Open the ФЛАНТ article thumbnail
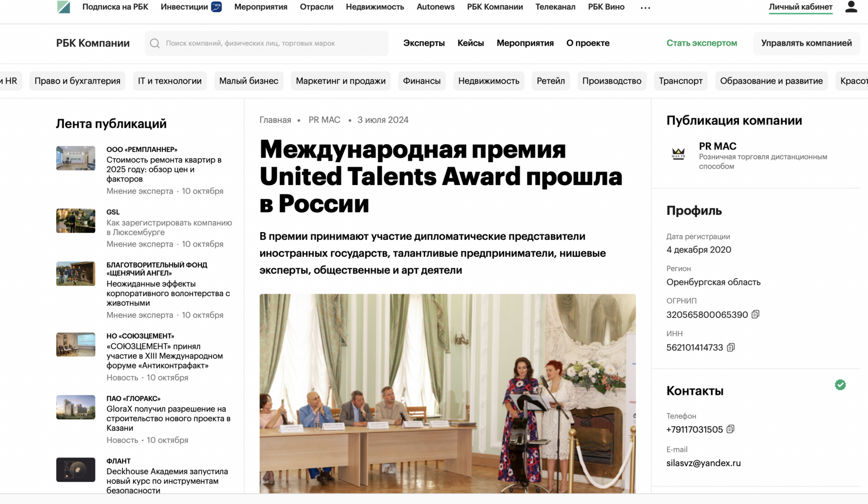868x504 pixels. pyautogui.click(x=75, y=469)
